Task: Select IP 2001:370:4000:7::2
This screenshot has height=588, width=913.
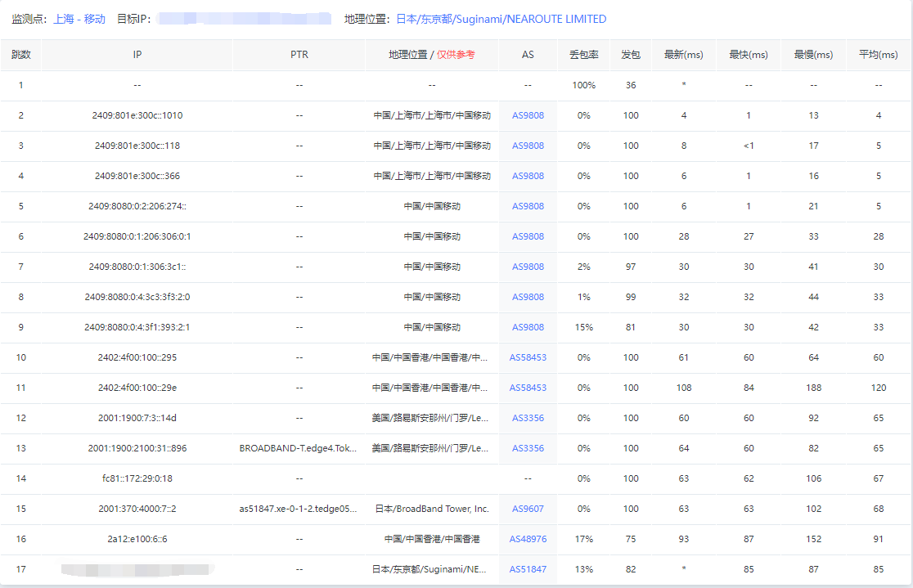Action: (x=137, y=509)
